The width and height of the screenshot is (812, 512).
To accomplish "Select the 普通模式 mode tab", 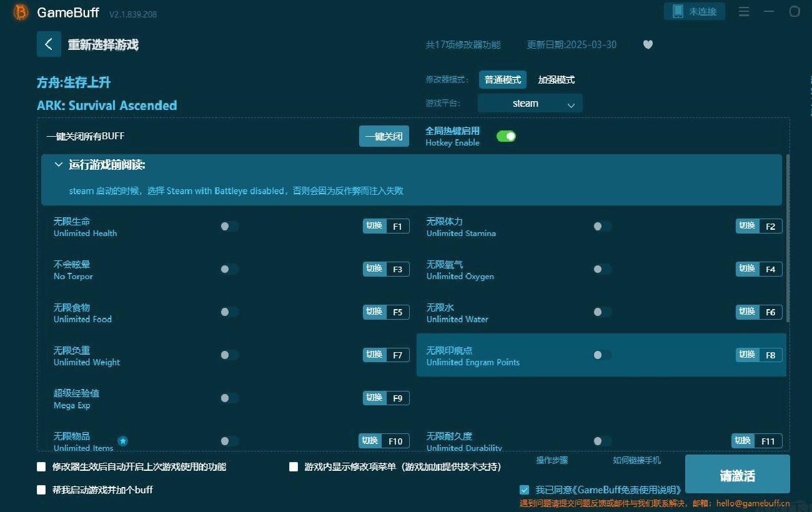I will pyautogui.click(x=503, y=80).
